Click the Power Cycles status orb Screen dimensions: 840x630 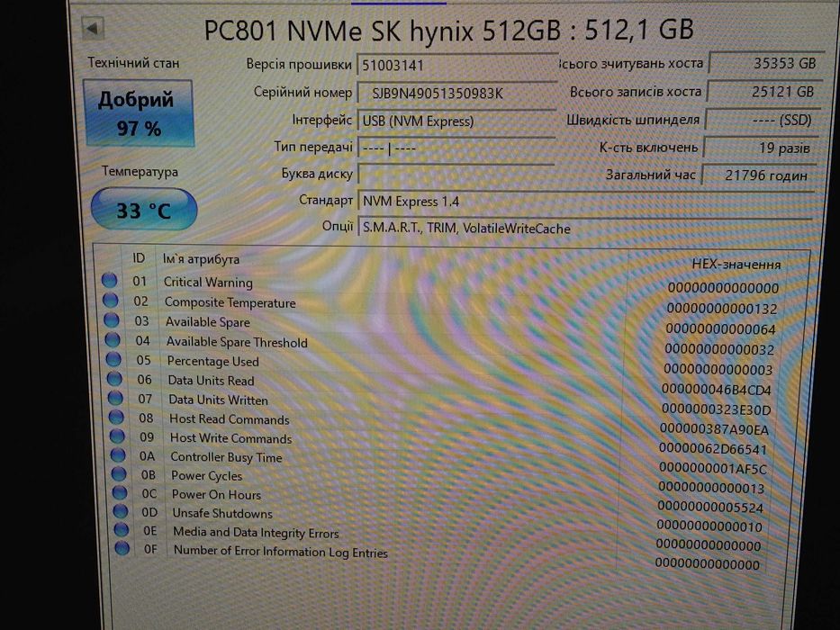(119, 474)
